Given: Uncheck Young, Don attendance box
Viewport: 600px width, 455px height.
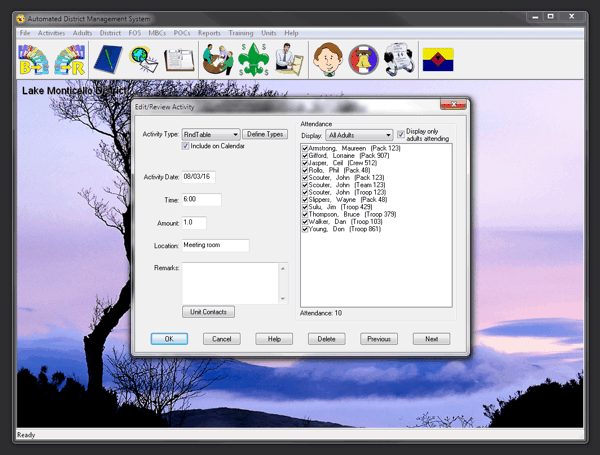Looking at the screenshot, I should point(305,229).
